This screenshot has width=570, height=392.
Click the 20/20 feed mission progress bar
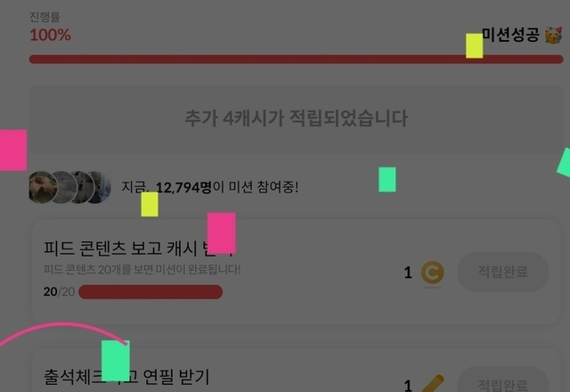coord(151,291)
